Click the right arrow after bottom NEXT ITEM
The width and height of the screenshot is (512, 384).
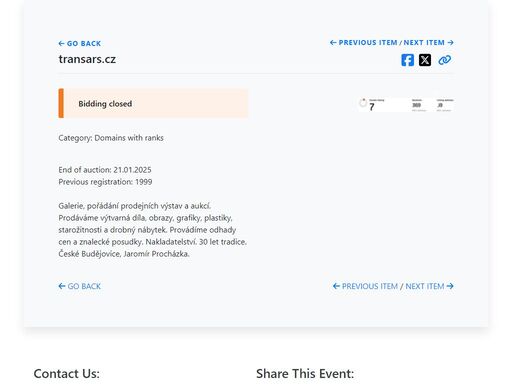450,286
